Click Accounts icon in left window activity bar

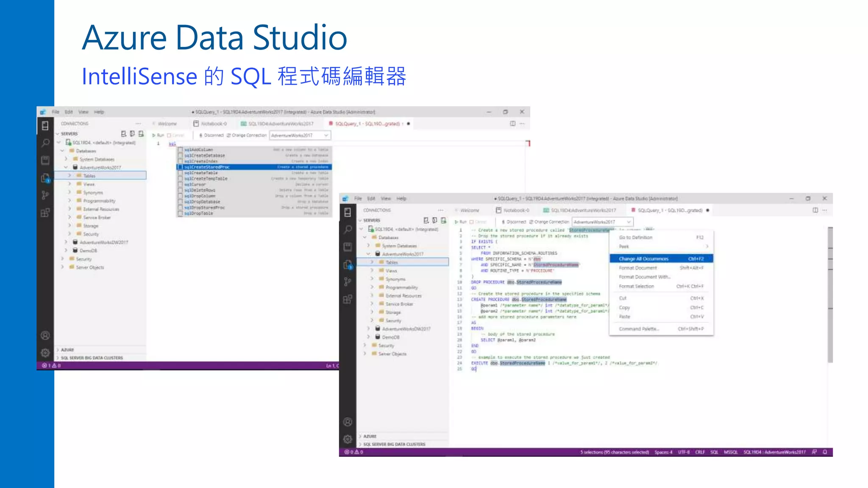point(45,335)
